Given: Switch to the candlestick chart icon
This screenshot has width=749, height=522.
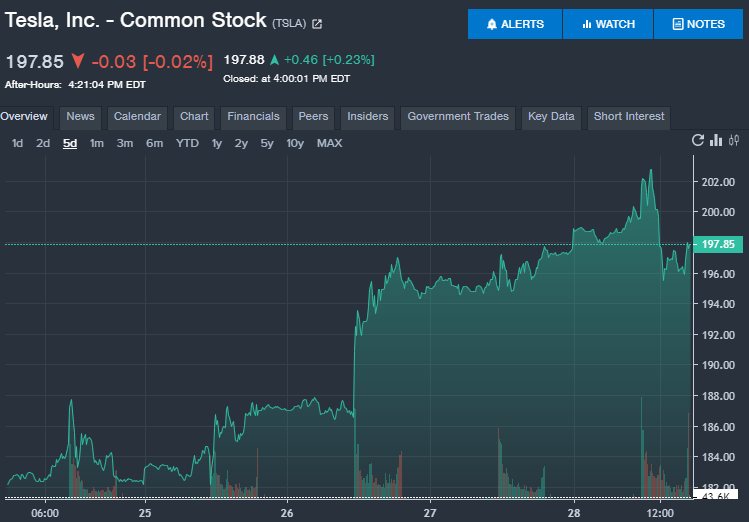Looking at the screenshot, I should point(735,141).
